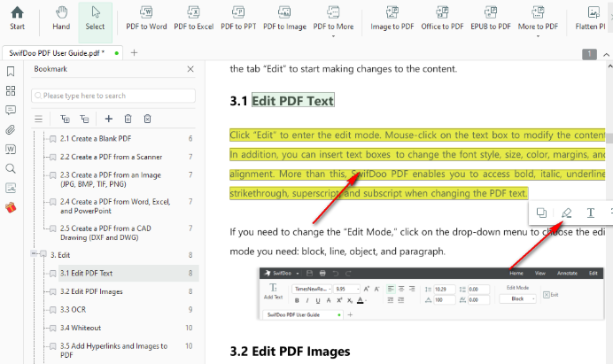Screen dimensions: 613x364
Task: Expand all bookmarks
Action: tap(65, 119)
